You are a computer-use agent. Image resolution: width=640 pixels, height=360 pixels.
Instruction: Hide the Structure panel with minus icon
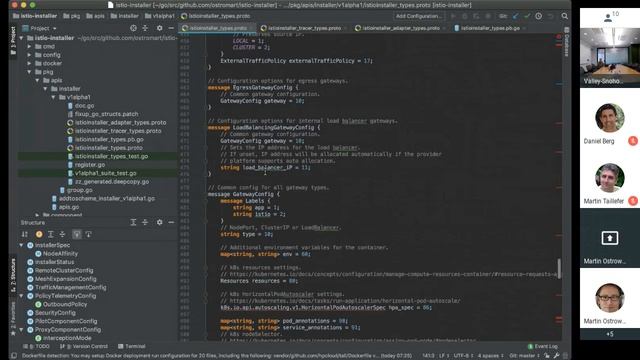[171, 222]
